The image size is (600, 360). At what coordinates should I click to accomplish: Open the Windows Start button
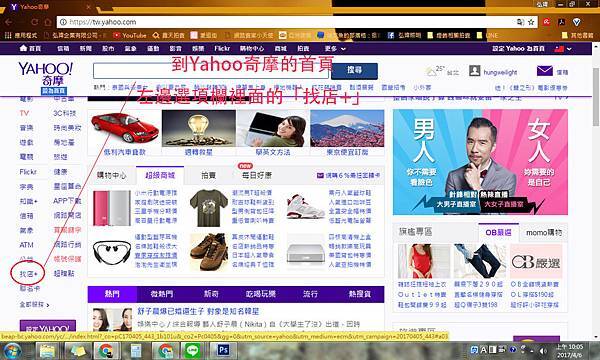pyautogui.click(x=11, y=350)
